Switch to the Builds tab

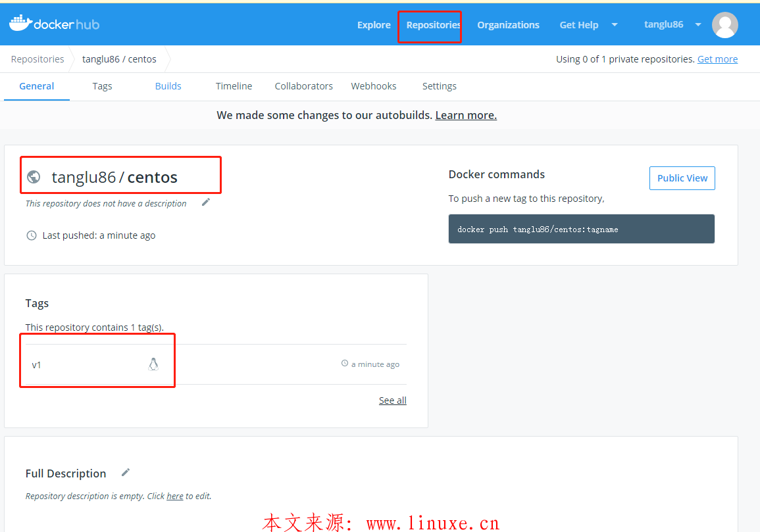click(168, 86)
